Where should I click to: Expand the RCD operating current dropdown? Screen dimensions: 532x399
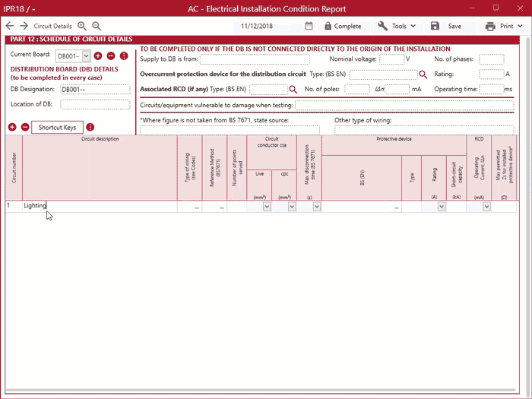tap(486, 206)
